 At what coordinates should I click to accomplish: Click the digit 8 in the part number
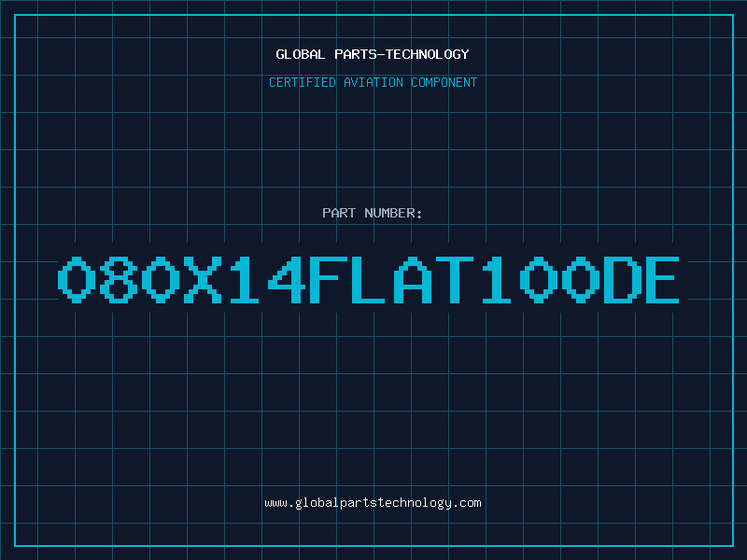point(119,279)
